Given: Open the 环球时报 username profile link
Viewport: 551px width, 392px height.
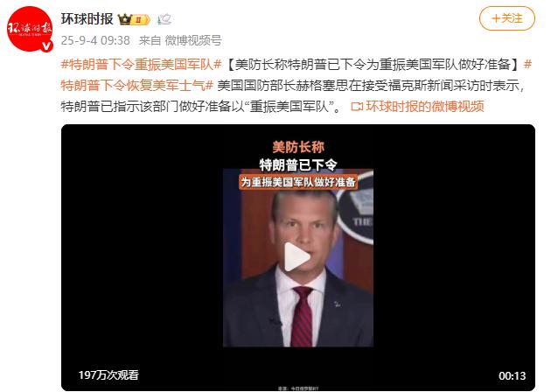Looking at the screenshot, I should coord(87,19).
